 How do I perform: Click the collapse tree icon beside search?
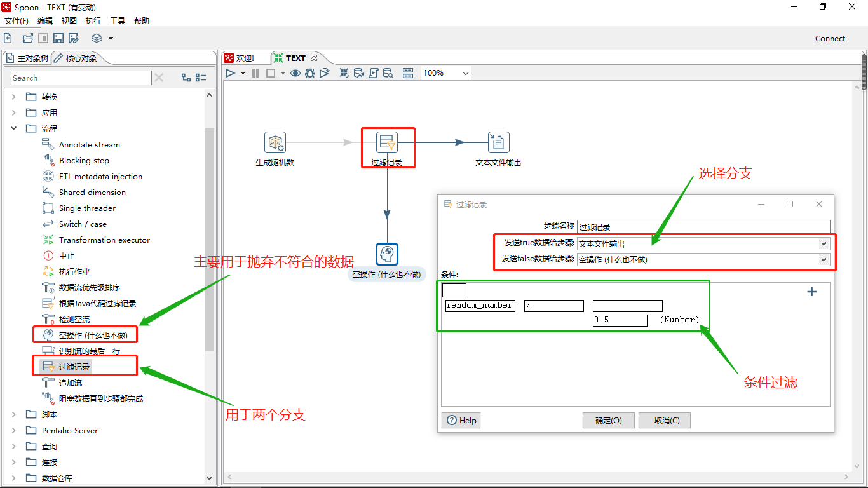tap(201, 78)
